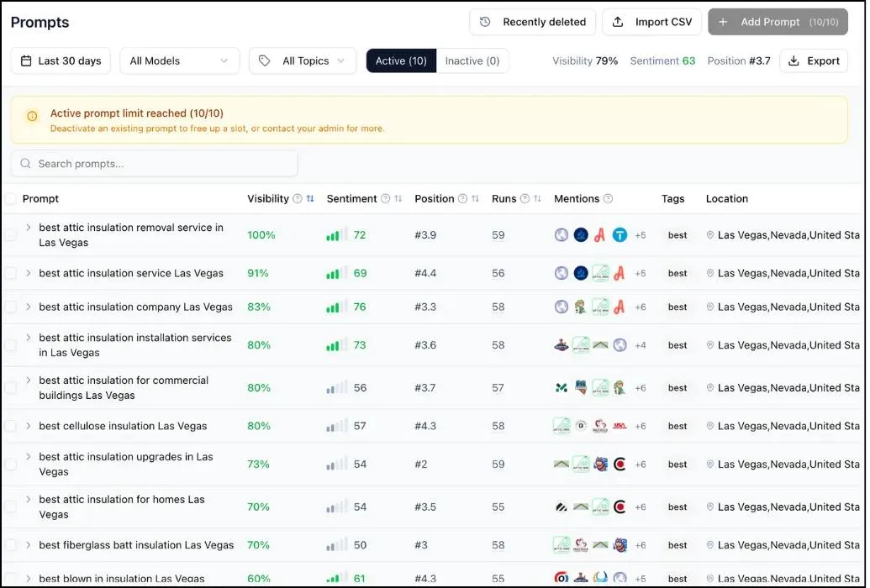
Task: Click the blue T mention icon in removal service row
Action: point(620,235)
